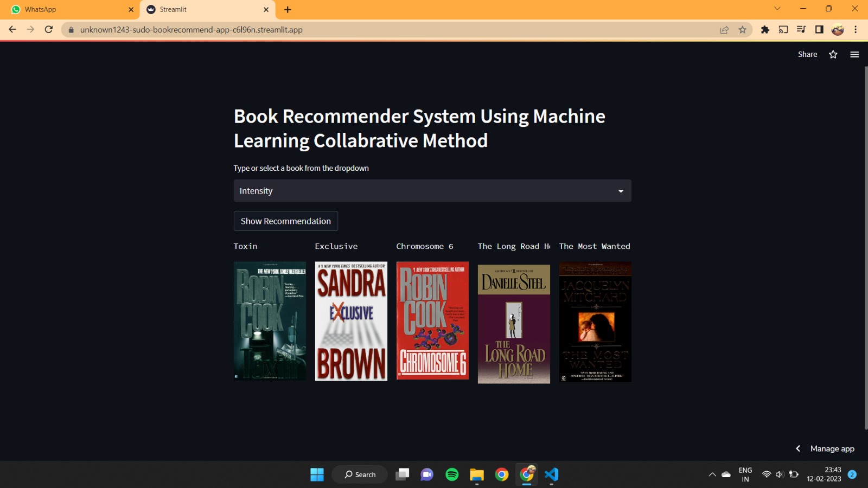Screen dimensions: 868x488
Task: Open Chrome extensions puzzle icon
Action: coord(765,30)
